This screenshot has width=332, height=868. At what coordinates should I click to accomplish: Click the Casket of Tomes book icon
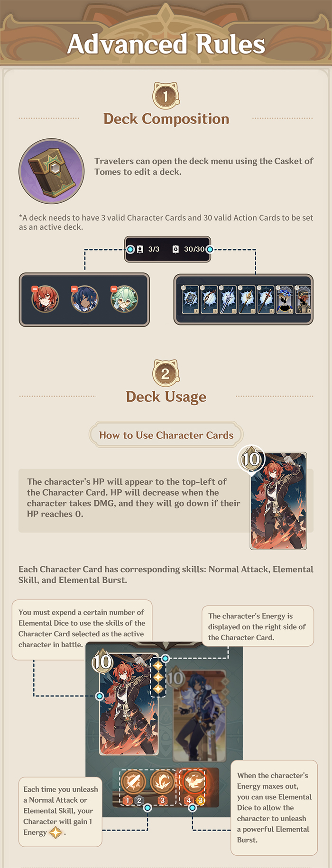tap(52, 171)
